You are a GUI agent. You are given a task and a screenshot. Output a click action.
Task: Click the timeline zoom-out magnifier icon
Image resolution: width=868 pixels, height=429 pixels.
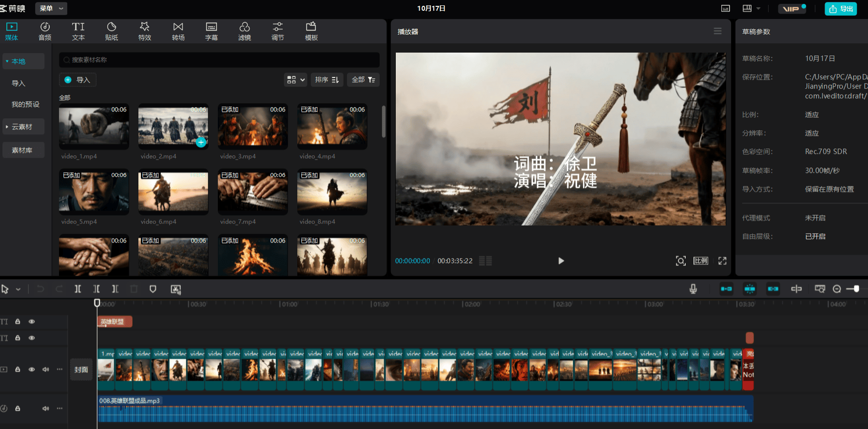point(837,289)
